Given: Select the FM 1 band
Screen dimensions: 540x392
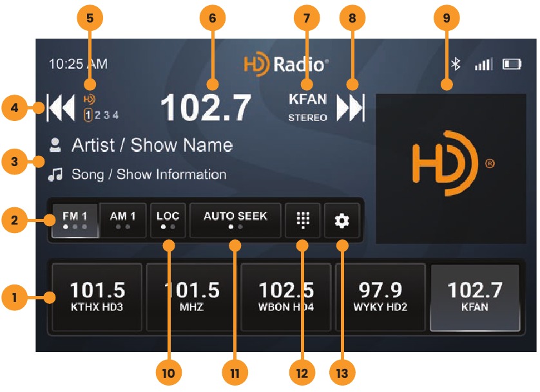Looking at the screenshot, I should (75, 220).
